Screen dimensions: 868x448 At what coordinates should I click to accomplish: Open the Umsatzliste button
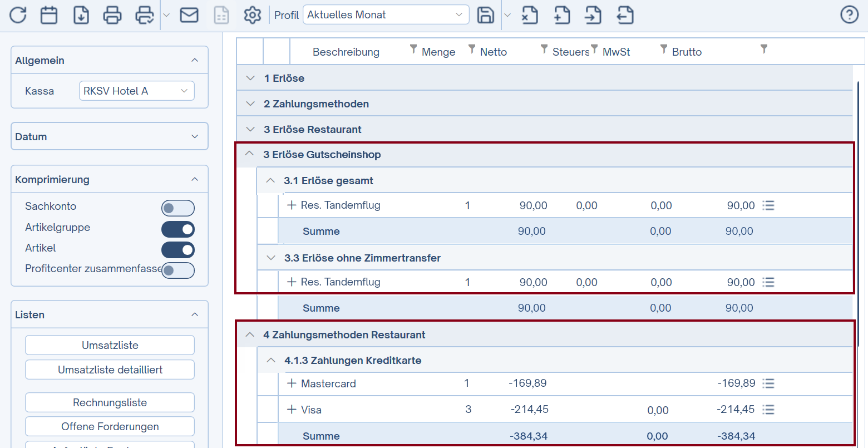point(110,345)
